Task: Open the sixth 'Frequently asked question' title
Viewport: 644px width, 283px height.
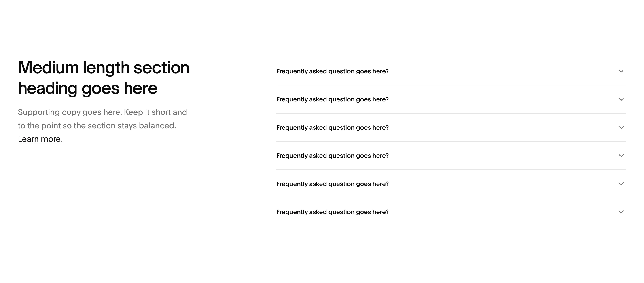Action: 332,212
